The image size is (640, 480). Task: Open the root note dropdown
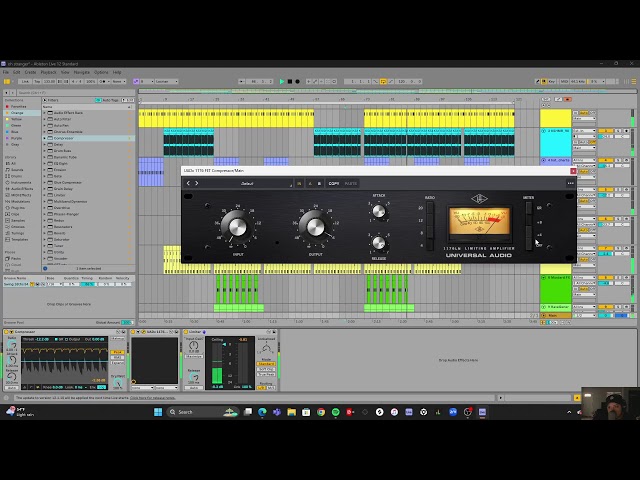click(147, 82)
